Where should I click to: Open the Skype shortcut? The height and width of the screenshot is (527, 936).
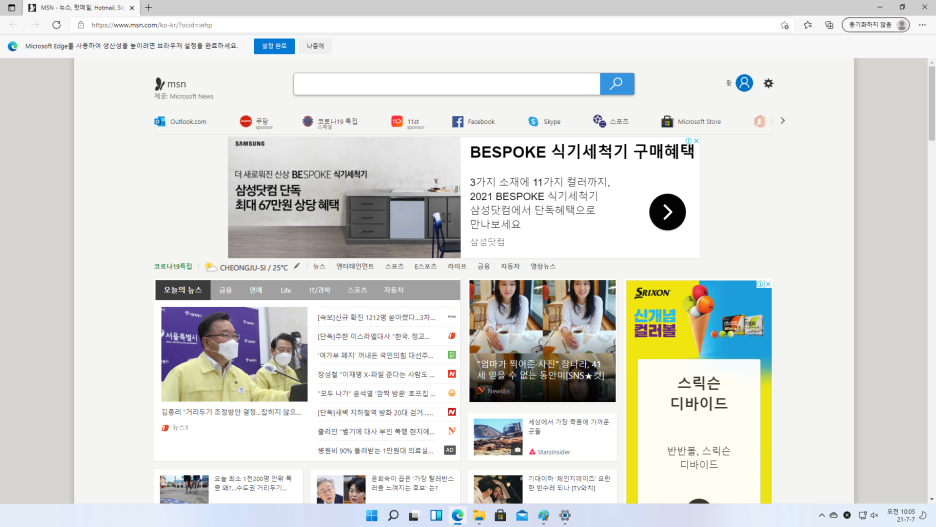(544, 121)
